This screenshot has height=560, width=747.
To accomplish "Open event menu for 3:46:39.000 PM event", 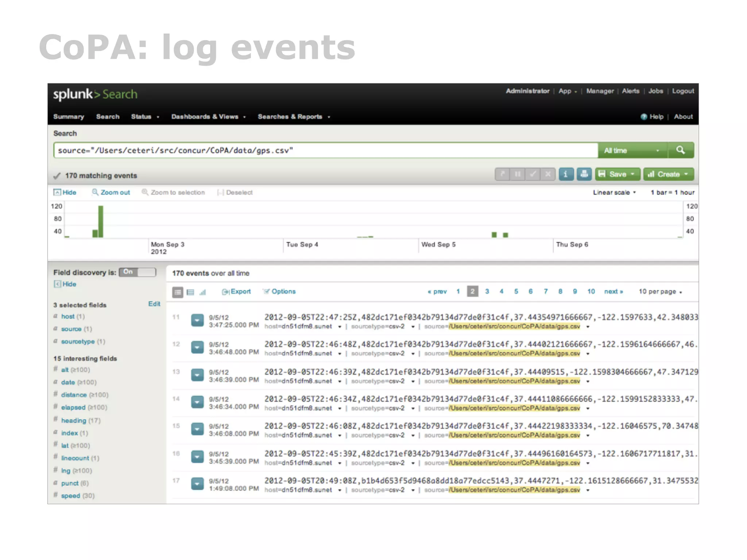I will (197, 375).
